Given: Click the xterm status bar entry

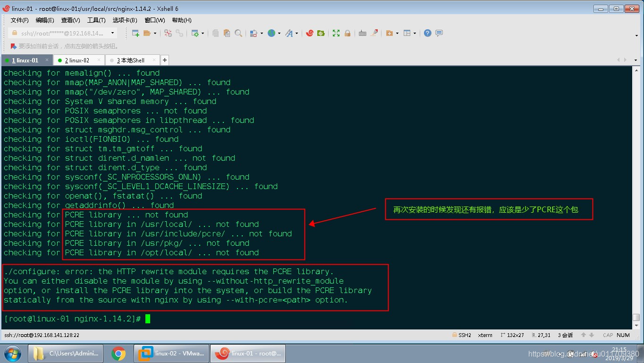Looking at the screenshot, I should pyautogui.click(x=485, y=335).
